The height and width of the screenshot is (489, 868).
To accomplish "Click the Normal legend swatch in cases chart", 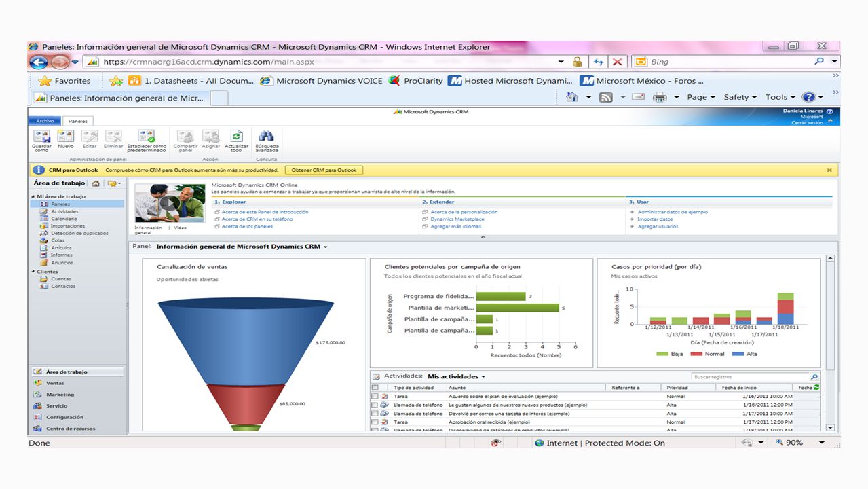I will coord(696,354).
